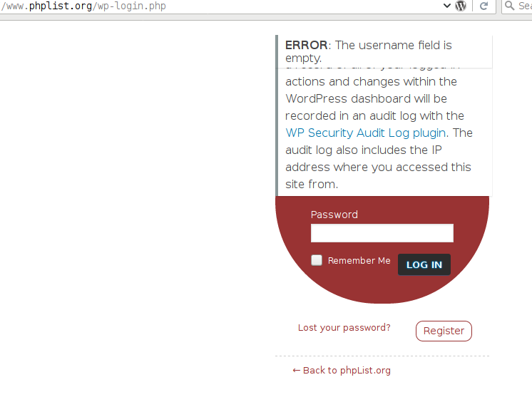Click the WordPress icon in the address bar

(461, 6)
